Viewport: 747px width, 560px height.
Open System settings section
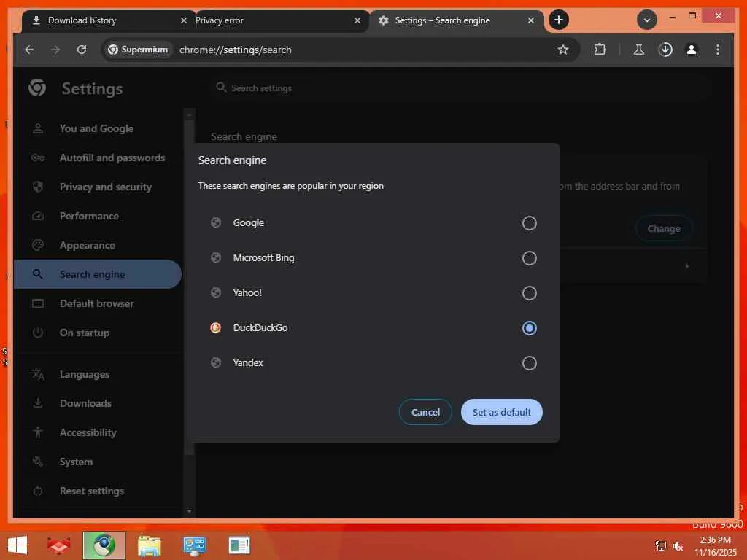point(97,462)
